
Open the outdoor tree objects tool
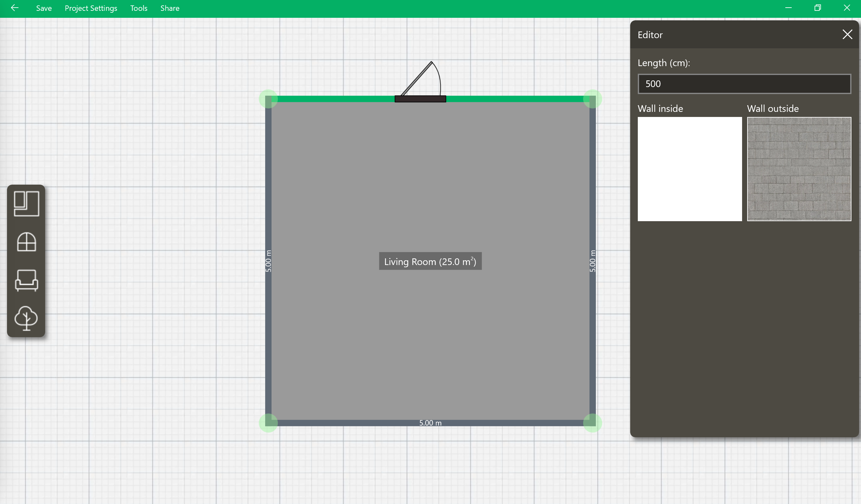[x=26, y=318]
